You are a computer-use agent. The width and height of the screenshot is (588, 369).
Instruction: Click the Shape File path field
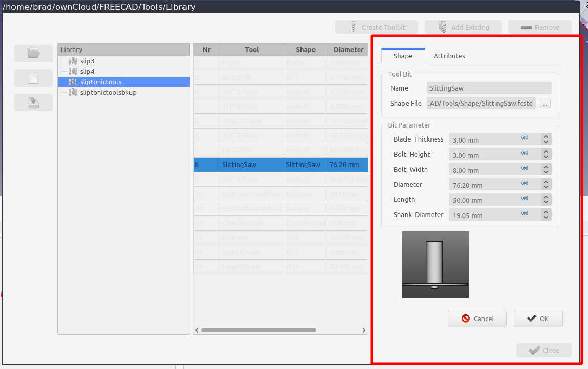coord(481,103)
